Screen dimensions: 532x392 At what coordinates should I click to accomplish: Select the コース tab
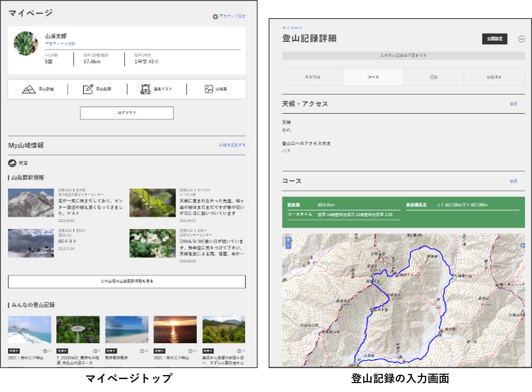click(x=373, y=77)
